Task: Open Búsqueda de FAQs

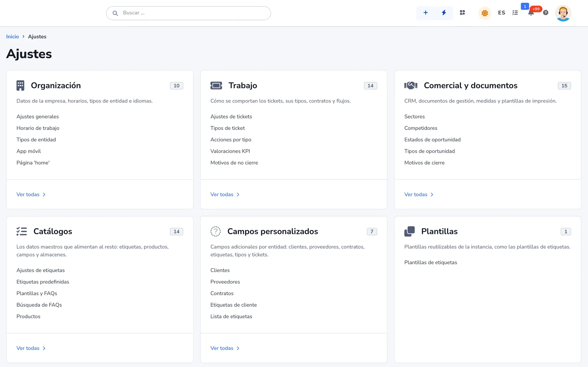Action: pyautogui.click(x=39, y=305)
